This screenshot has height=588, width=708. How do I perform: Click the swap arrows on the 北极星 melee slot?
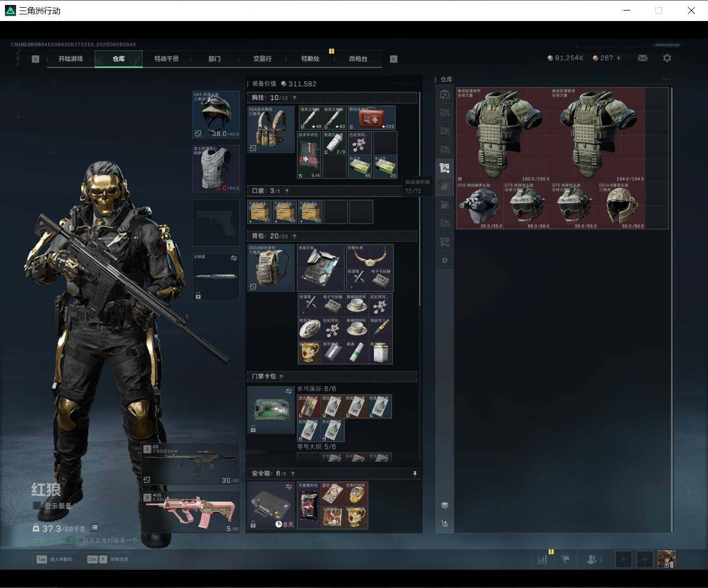pos(234,258)
